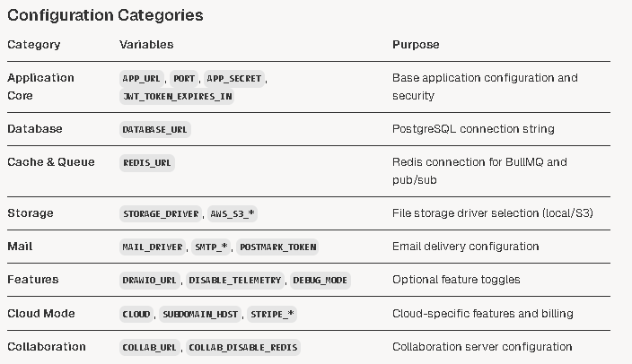Select the PORT code badge
Screen dimensions: 632x364
pyautogui.click(x=184, y=79)
